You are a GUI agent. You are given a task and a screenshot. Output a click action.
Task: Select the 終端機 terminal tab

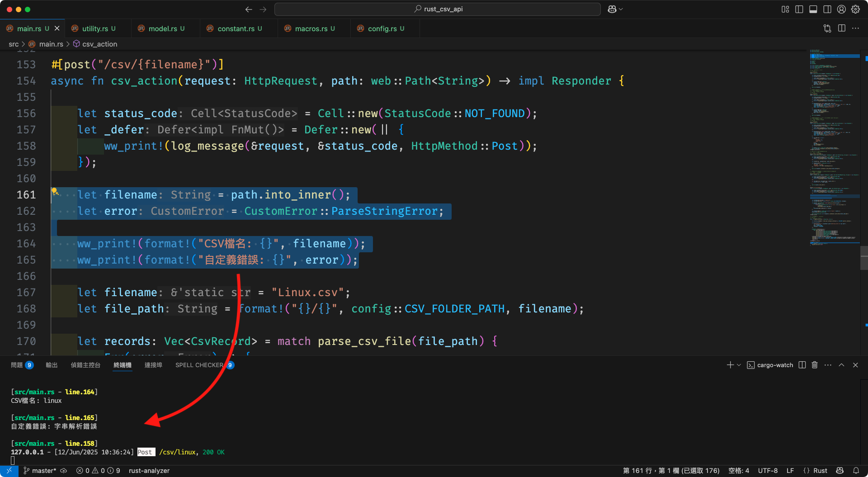(123, 365)
